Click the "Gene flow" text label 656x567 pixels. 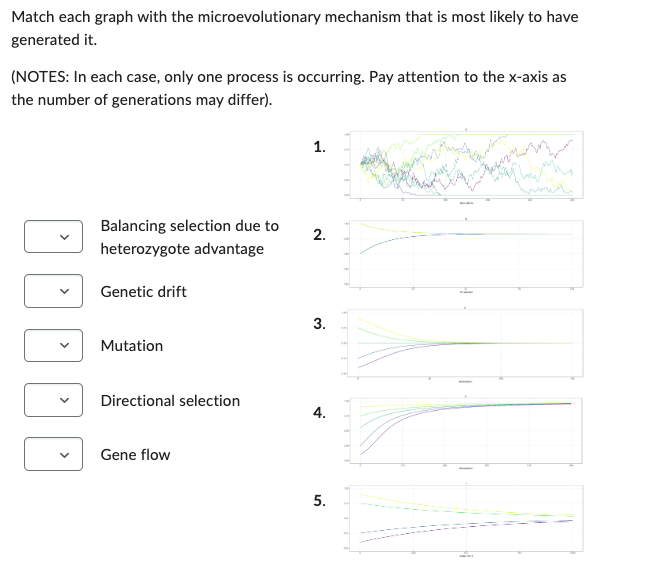(x=135, y=455)
